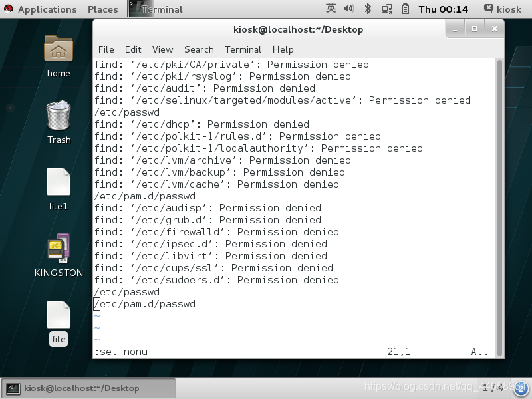The width and height of the screenshot is (532, 399).
Task: Click the line mentioning /etc/cups/ssl
Action: pos(213,268)
